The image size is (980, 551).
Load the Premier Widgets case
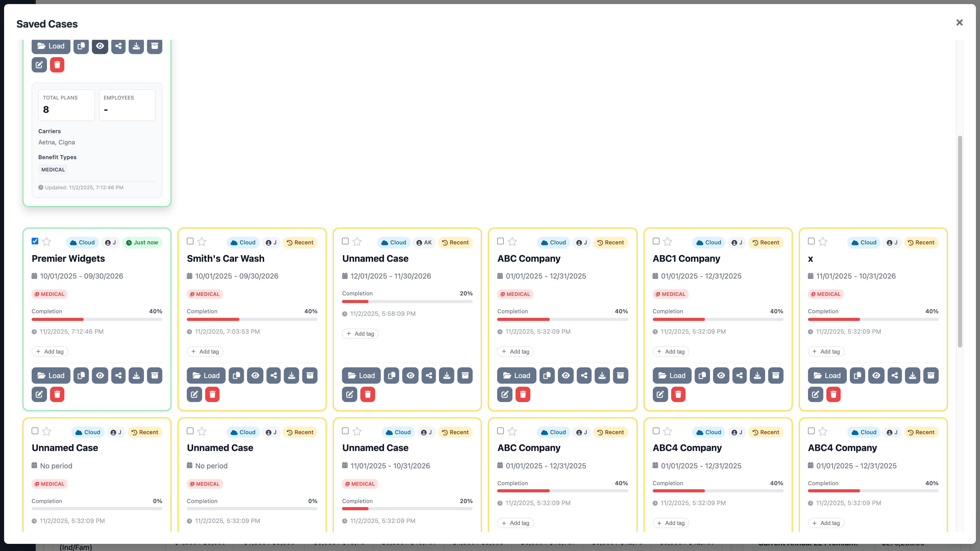pos(51,375)
